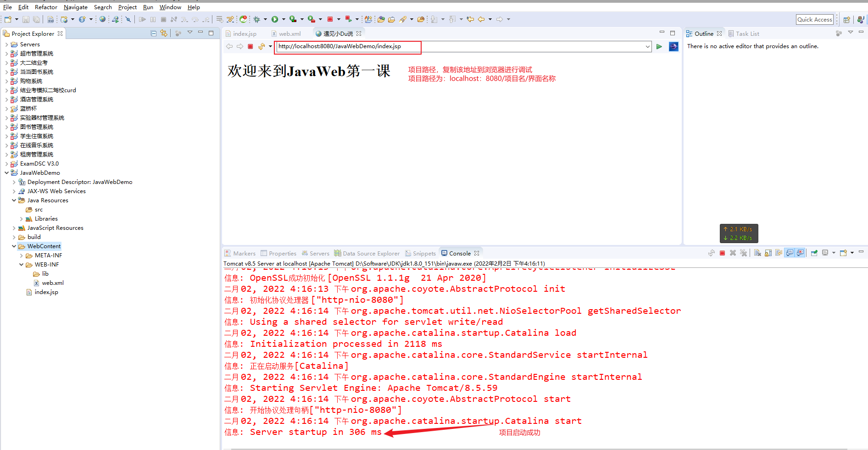Click the Clear Console icon
This screenshot has height=450, width=868.
pos(757,253)
